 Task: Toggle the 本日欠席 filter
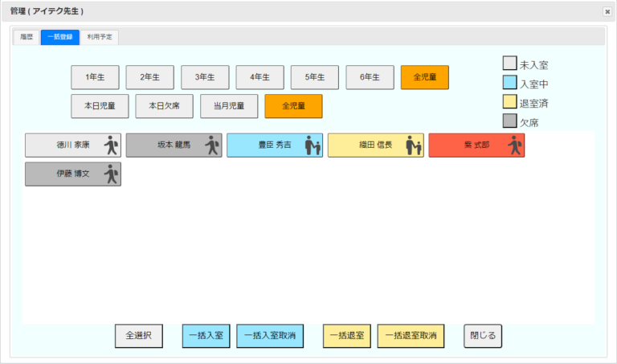[159, 106]
